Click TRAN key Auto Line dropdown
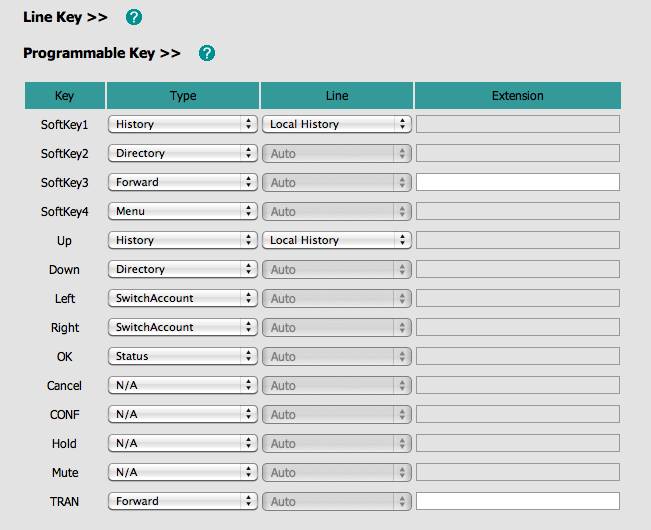651x530 pixels. click(337, 502)
